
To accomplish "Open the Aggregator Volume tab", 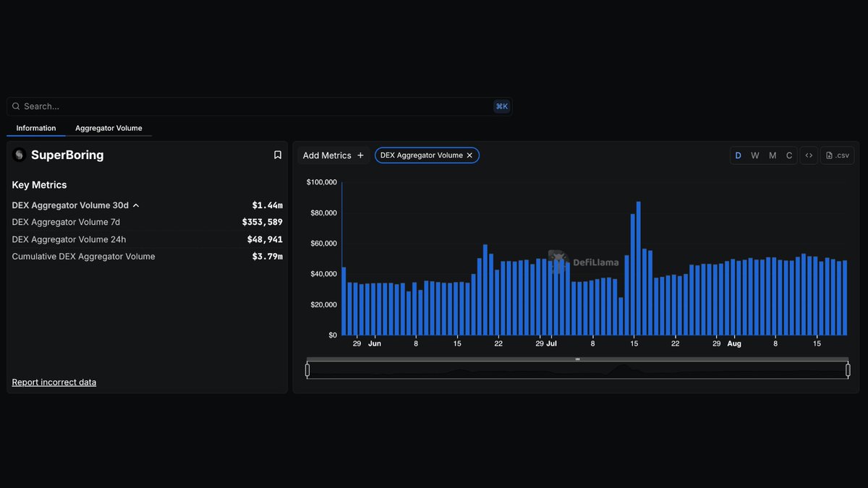I will pos(109,128).
